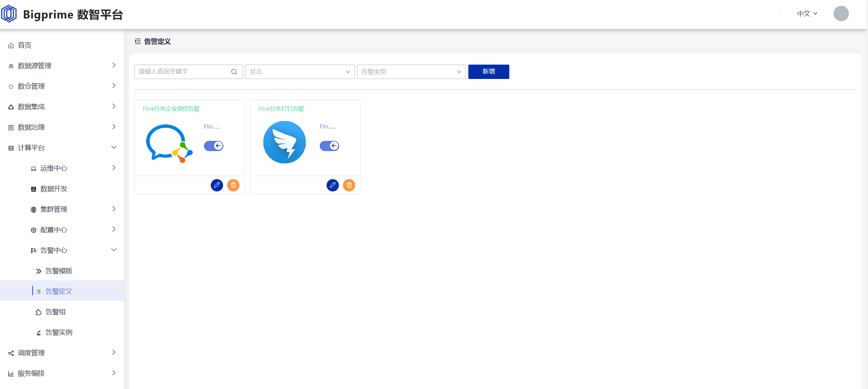The image size is (868, 389).
Task: Toggle the Flink任务钉钉告警 switch
Action: pyautogui.click(x=329, y=146)
